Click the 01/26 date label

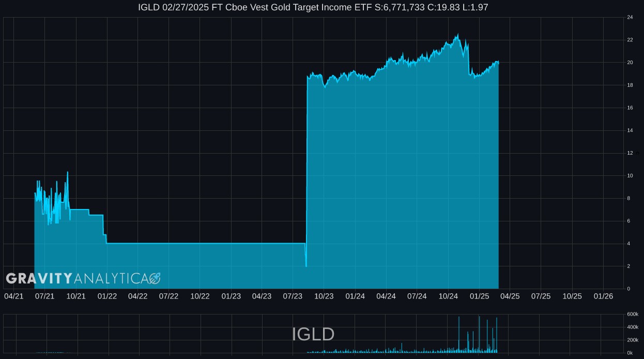coord(603,296)
